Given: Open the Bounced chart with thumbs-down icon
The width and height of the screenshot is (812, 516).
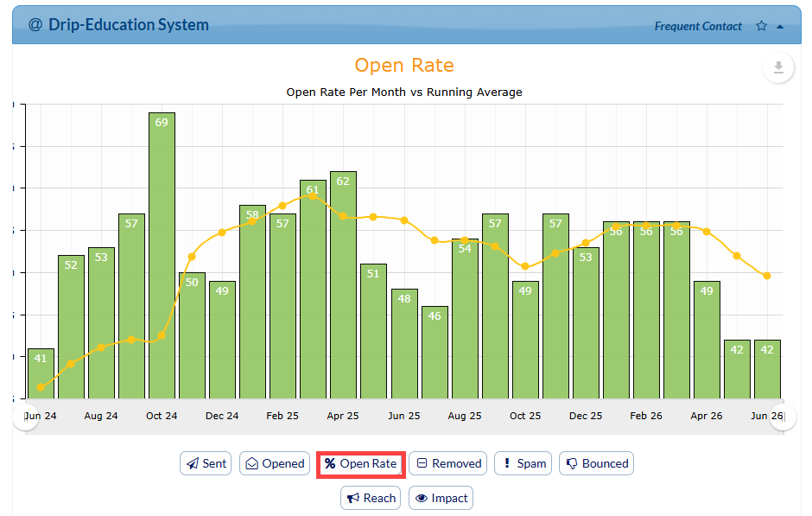Looking at the screenshot, I should coord(597,463).
